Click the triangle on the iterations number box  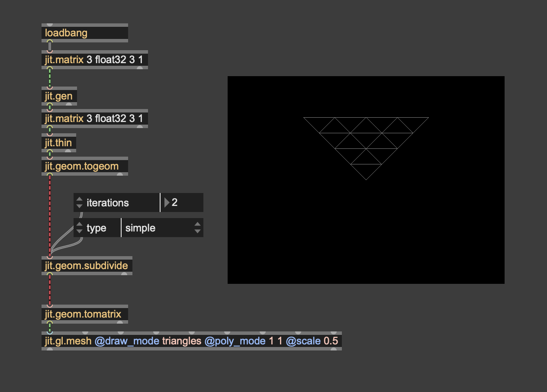tap(167, 202)
